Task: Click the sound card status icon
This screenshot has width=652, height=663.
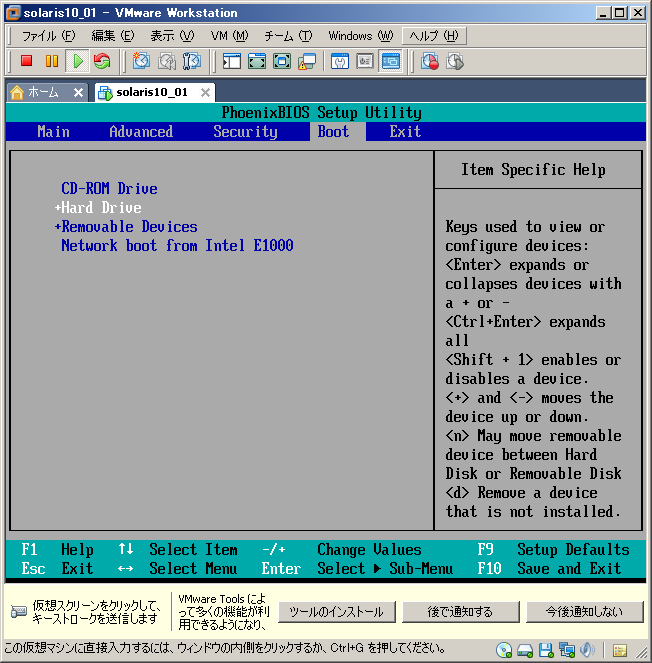Action: click(x=587, y=650)
